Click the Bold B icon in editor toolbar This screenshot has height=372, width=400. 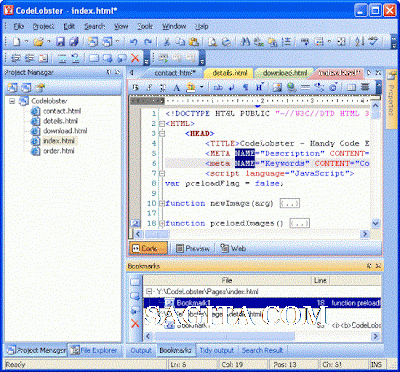135,88
